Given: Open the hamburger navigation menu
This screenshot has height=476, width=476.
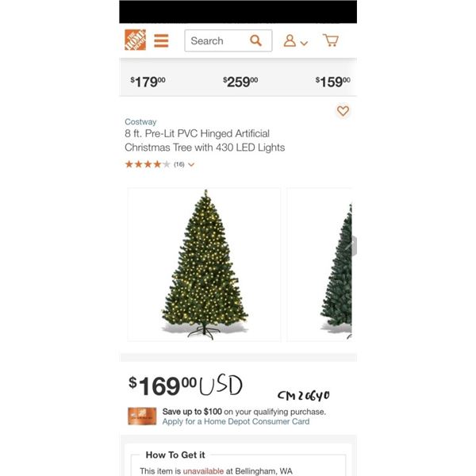Looking at the screenshot, I should click(x=161, y=40).
